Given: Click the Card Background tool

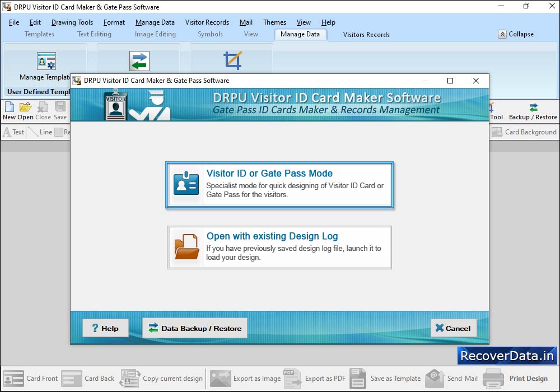Looking at the screenshot, I should (524, 132).
